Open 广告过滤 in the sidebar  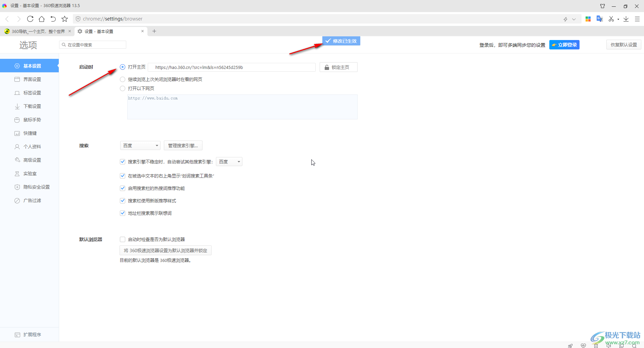pyautogui.click(x=29, y=200)
